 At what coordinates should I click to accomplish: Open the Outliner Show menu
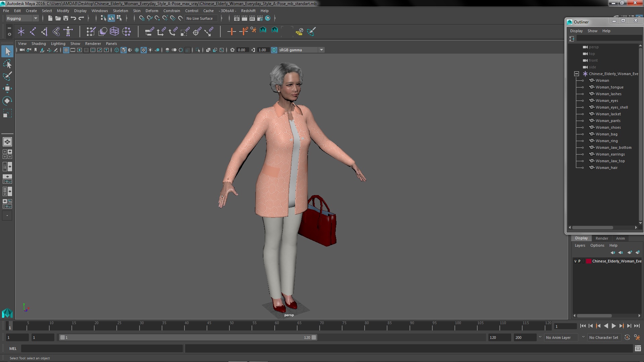pyautogui.click(x=592, y=31)
